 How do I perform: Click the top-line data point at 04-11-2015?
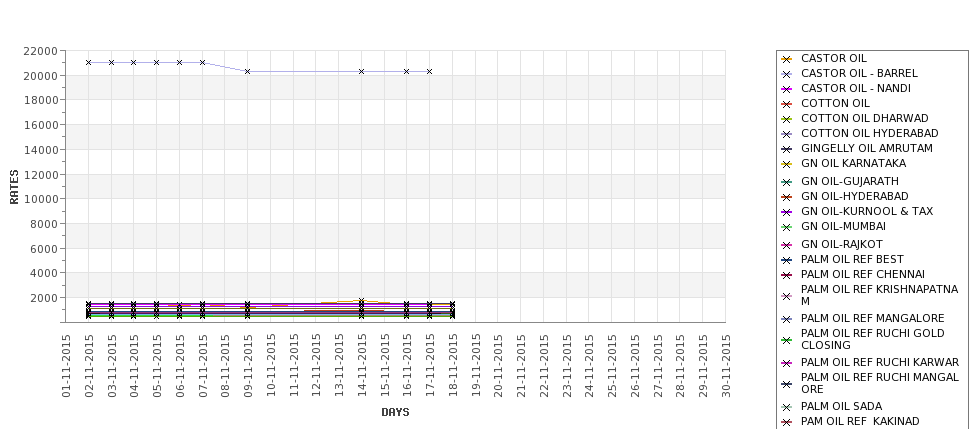click(134, 63)
